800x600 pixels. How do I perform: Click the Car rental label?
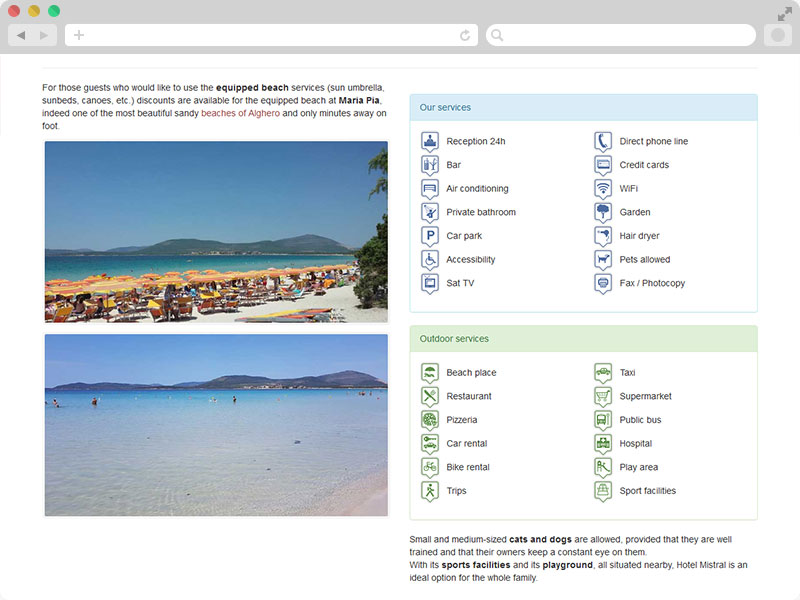point(467,443)
